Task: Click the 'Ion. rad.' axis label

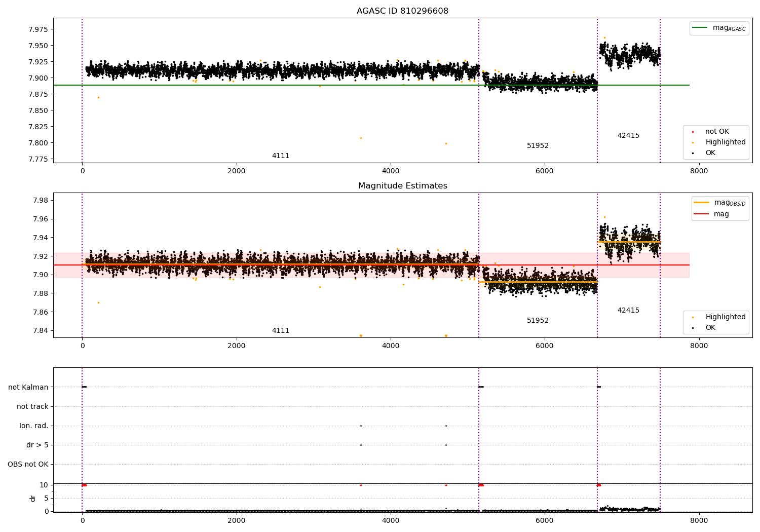Action: tap(34, 426)
